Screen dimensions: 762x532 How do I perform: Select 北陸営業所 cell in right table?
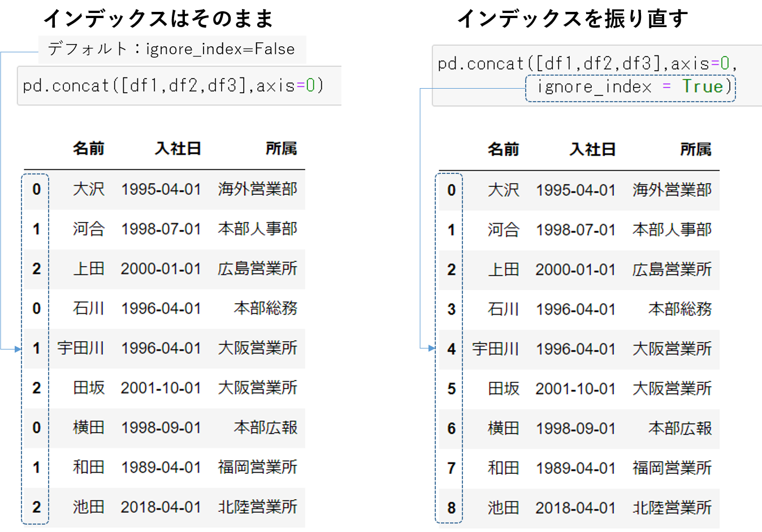click(x=672, y=508)
